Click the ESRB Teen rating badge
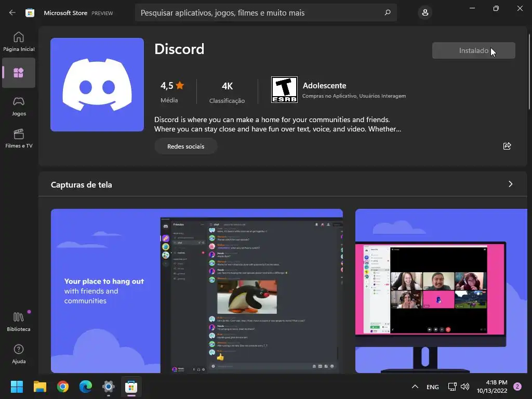The height and width of the screenshot is (399, 532). (x=284, y=89)
